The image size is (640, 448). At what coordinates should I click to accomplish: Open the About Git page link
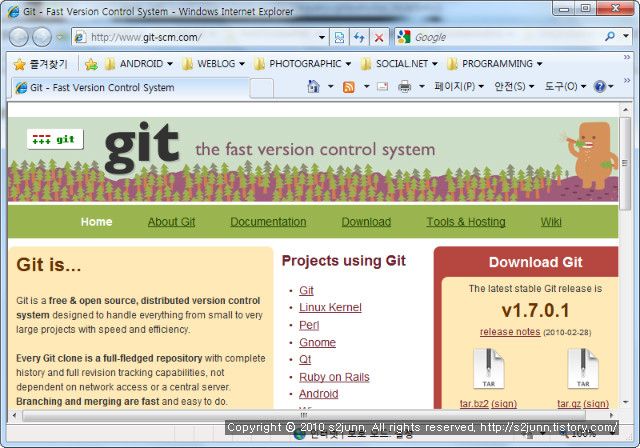(171, 222)
